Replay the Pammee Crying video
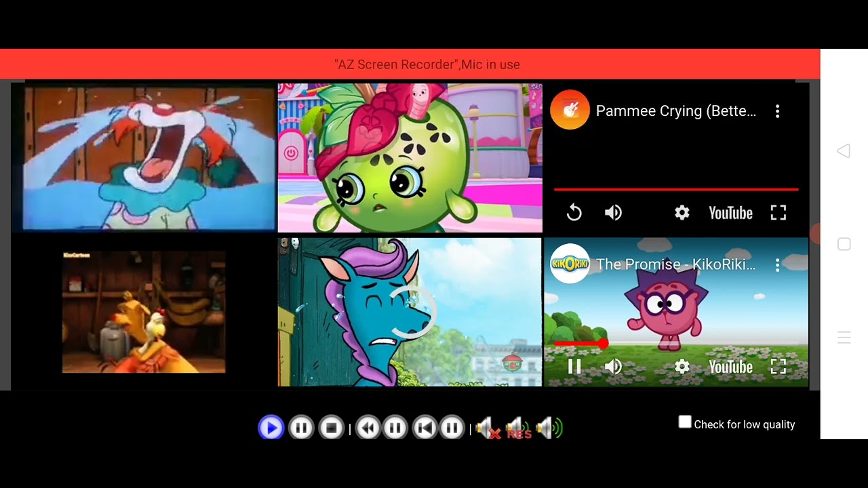 [574, 213]
